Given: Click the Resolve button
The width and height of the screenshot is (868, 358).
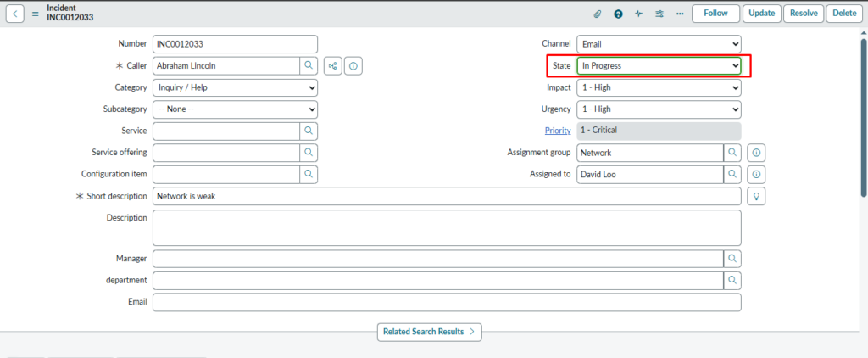Looking at the screenshot, I should pos(803,14).
